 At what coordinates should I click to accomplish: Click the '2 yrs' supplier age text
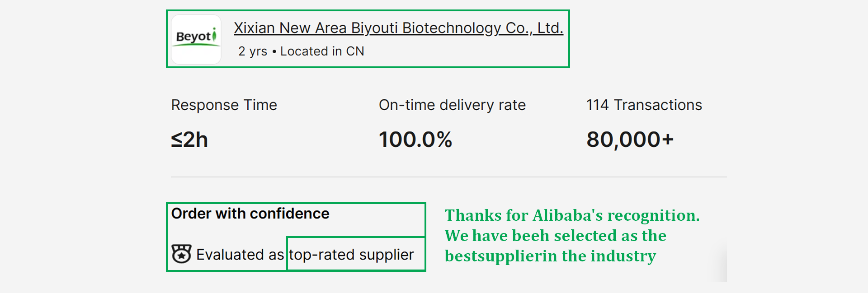click(x=253, y=51)
